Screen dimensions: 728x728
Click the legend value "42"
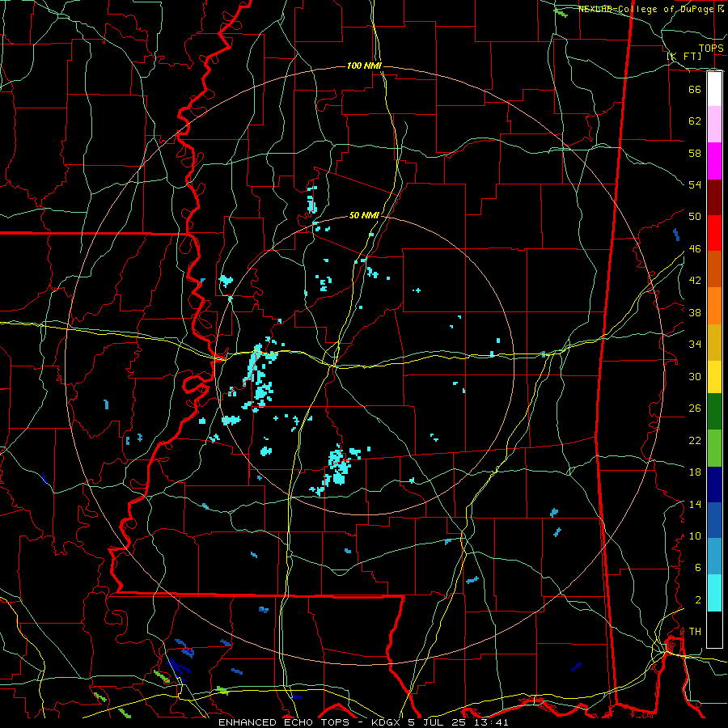click(695, 281)
